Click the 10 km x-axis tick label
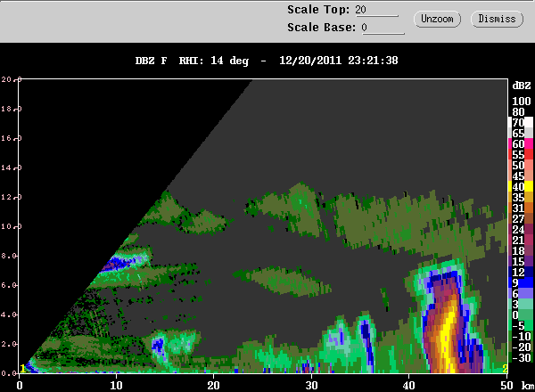 (116, 386)
